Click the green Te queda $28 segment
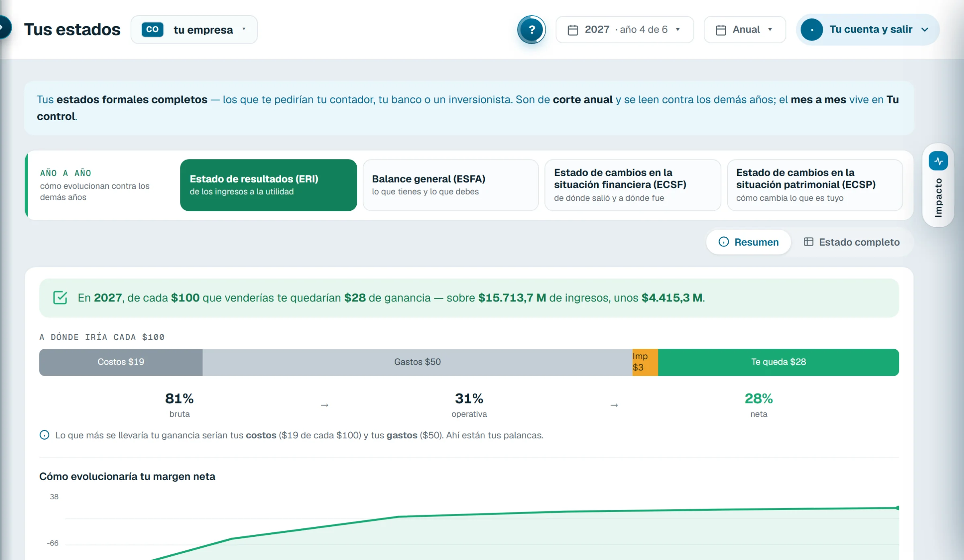 [x=778, y=362]
